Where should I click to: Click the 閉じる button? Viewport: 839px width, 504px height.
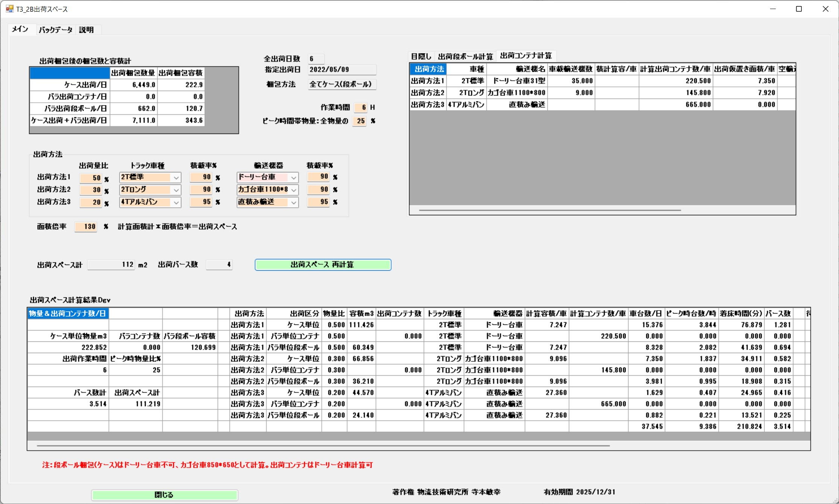point(164,495)
